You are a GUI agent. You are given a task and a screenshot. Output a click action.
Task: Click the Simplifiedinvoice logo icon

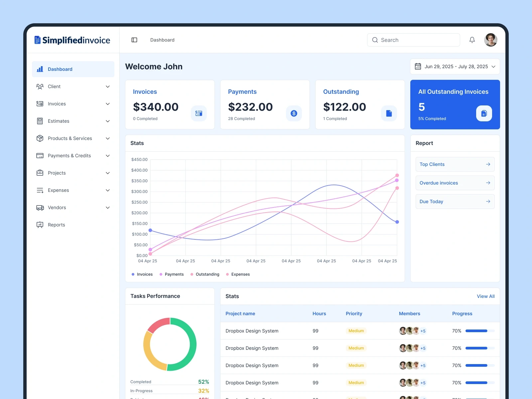(37, 40)
